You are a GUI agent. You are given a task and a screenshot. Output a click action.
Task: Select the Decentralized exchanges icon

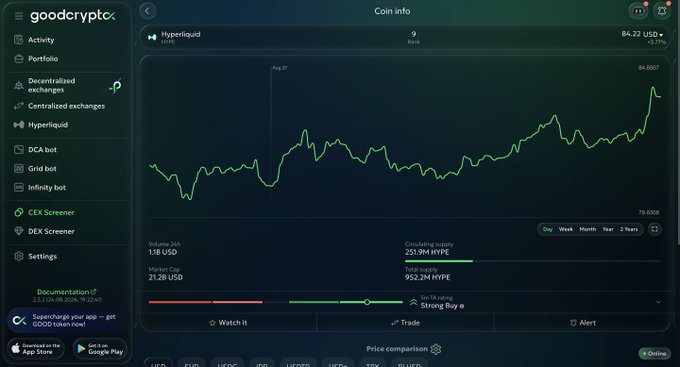pos(19,85)
